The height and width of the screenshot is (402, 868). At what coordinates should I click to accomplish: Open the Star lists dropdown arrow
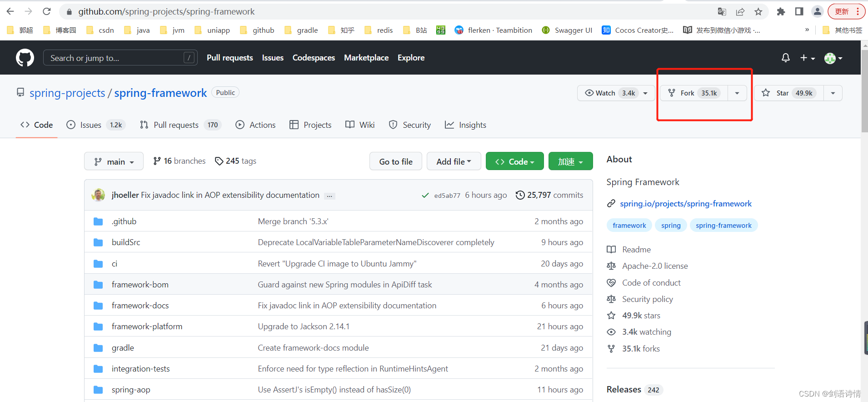click(833, 93)
